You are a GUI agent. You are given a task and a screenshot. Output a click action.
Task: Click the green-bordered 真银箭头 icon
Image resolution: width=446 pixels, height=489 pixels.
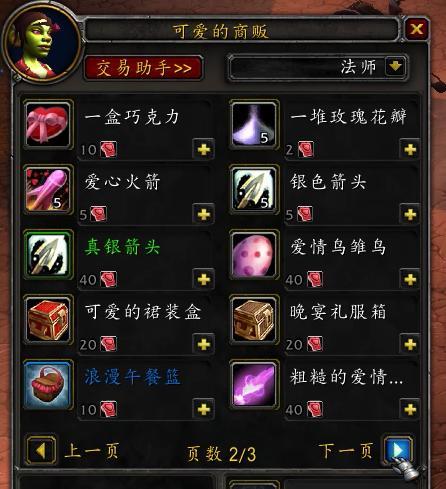point(48,255)
